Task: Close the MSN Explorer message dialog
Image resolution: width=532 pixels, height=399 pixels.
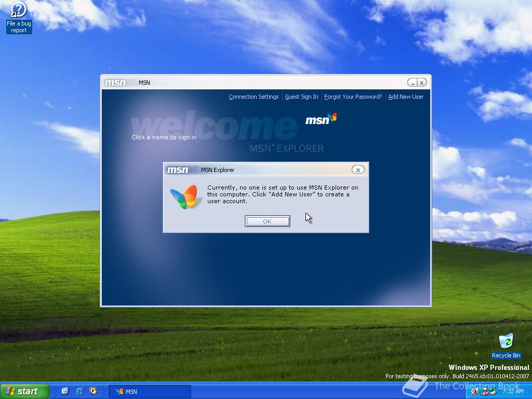Action: (358, 170)
